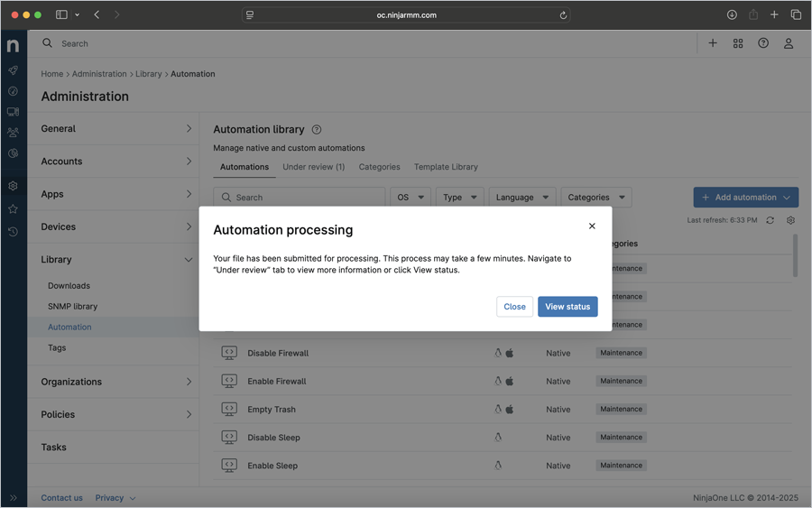Viewport: 812px width, 508px height.
Task: Click the plus add icon in header
Action: (713, 43)
